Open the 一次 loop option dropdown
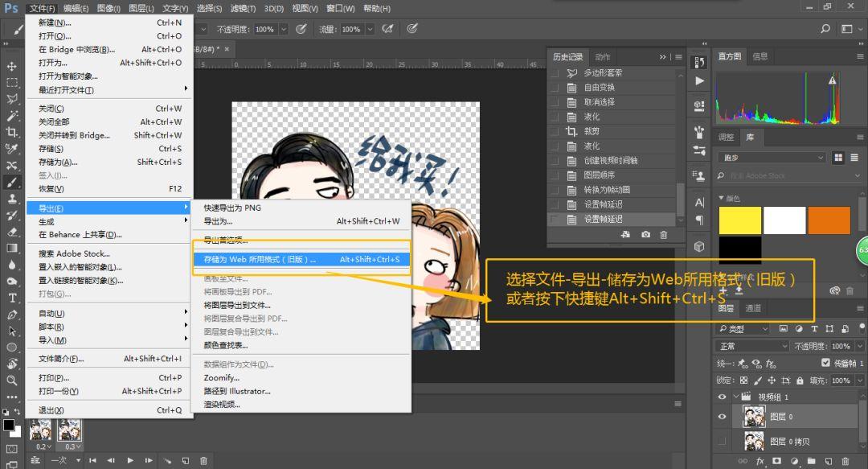 pyautogui.click(x=66, y=460)
